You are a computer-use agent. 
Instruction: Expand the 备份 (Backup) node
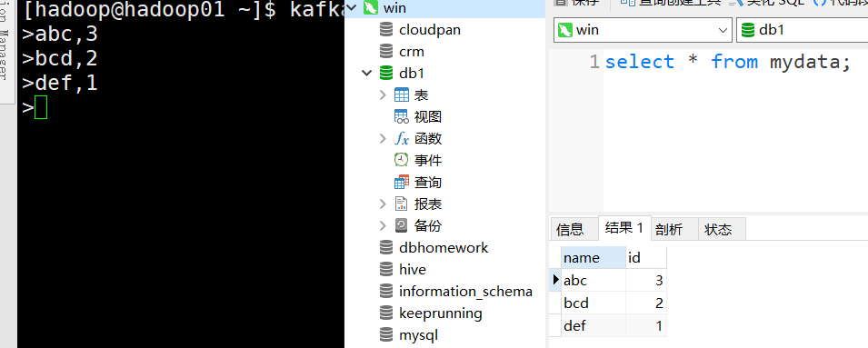pyautogui.click(x=383, y=225)
